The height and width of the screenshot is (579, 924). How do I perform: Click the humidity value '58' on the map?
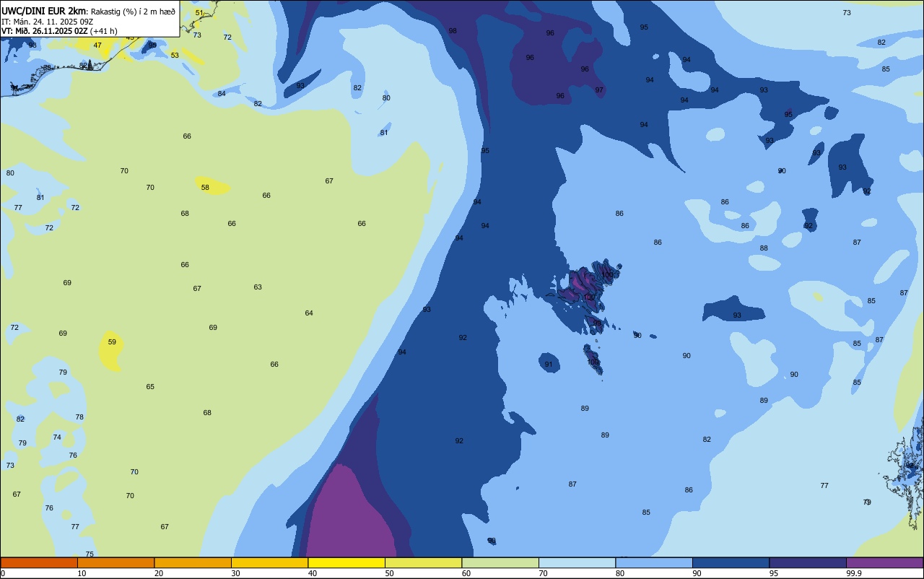coord(205,187)
